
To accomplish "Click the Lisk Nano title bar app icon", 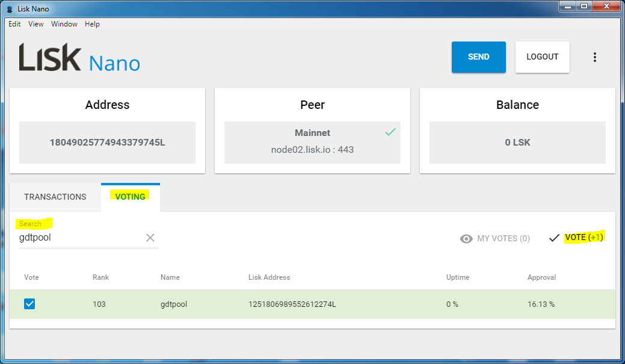I will click(x=10, y=9).
